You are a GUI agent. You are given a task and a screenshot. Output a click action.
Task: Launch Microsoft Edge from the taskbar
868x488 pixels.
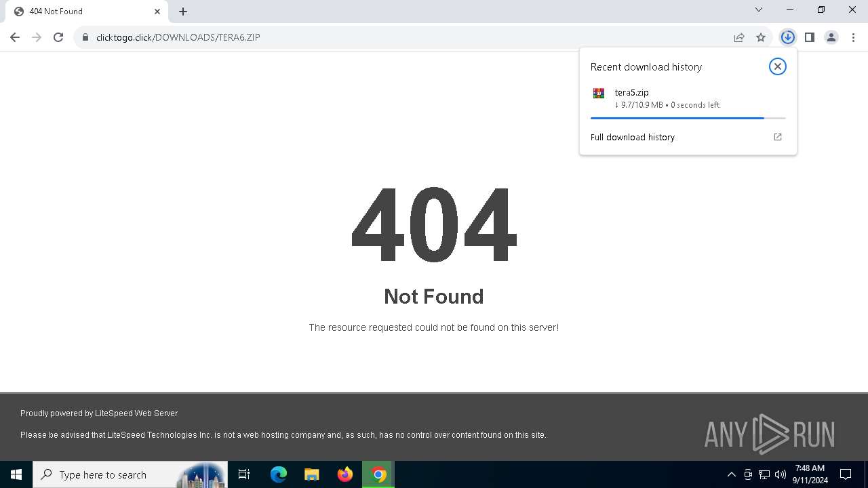pyautogui.click(x=279, y=474)
